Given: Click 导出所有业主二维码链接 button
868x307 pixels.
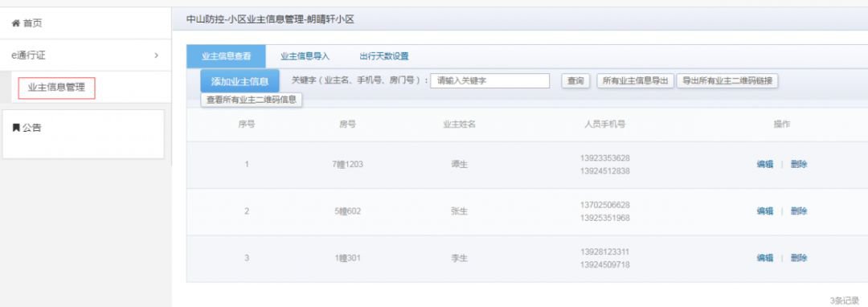Looking at the screenshot, I should (727, 80).
